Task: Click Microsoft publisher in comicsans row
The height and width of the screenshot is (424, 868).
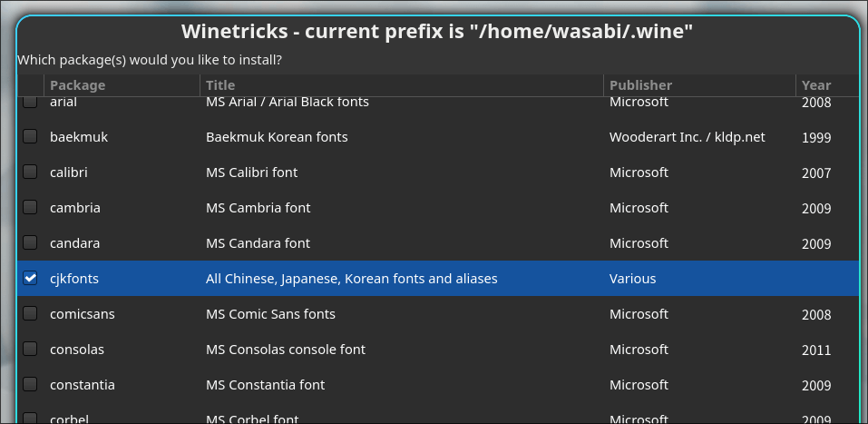Action: coord(639,314)
